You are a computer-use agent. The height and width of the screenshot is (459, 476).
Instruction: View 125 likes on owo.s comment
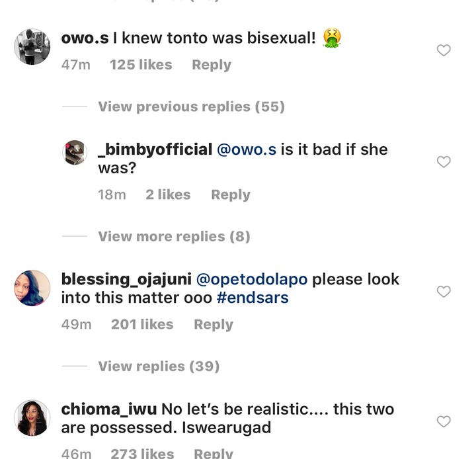pos(141,65)
